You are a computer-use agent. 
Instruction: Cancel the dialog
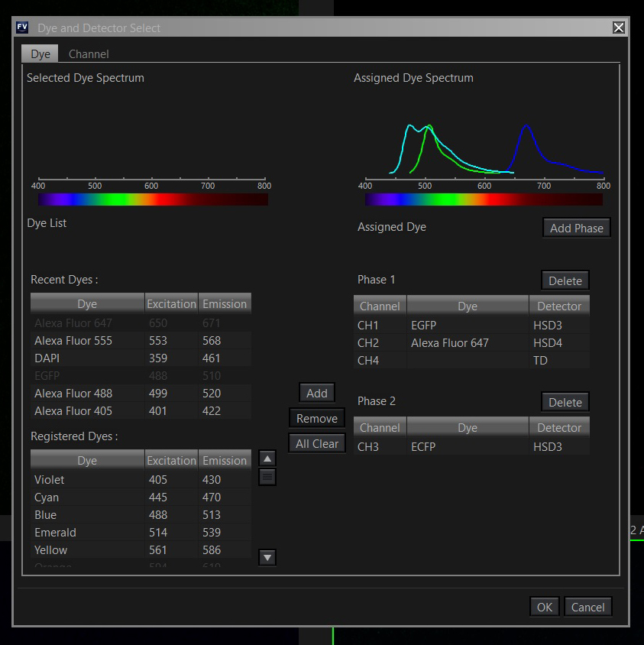pyautogui.click(x=587, y=607)
